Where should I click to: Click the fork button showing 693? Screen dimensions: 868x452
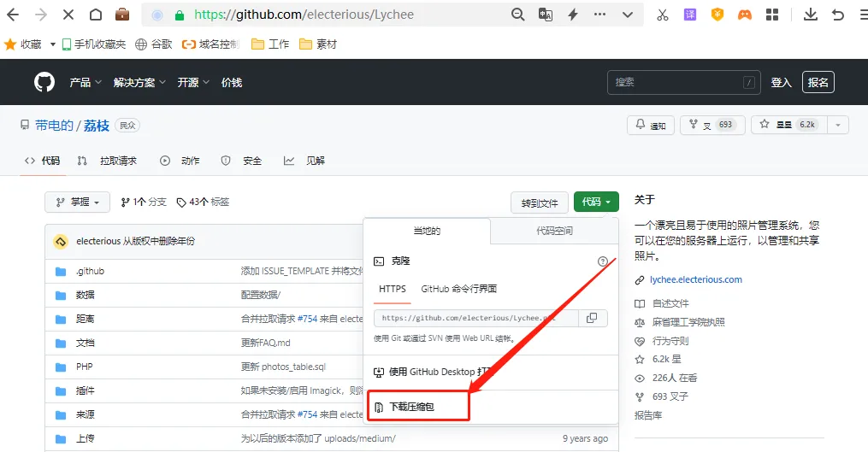coord(712,125)
